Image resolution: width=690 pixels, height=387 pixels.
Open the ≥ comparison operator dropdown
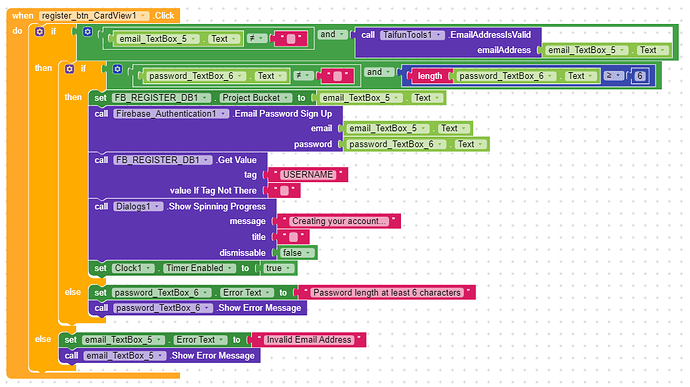point(613,76)
